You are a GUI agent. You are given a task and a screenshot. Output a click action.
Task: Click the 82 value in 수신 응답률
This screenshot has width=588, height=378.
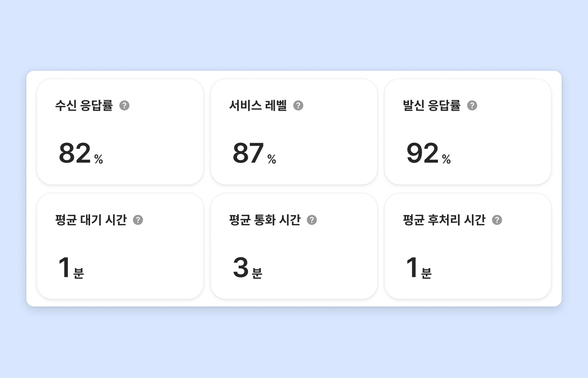[75, 153]
